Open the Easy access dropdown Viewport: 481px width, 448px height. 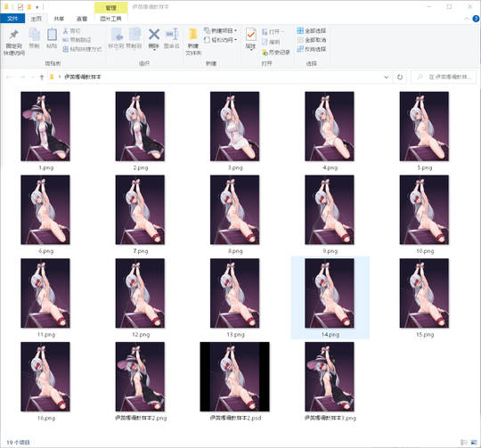point(235,40)
